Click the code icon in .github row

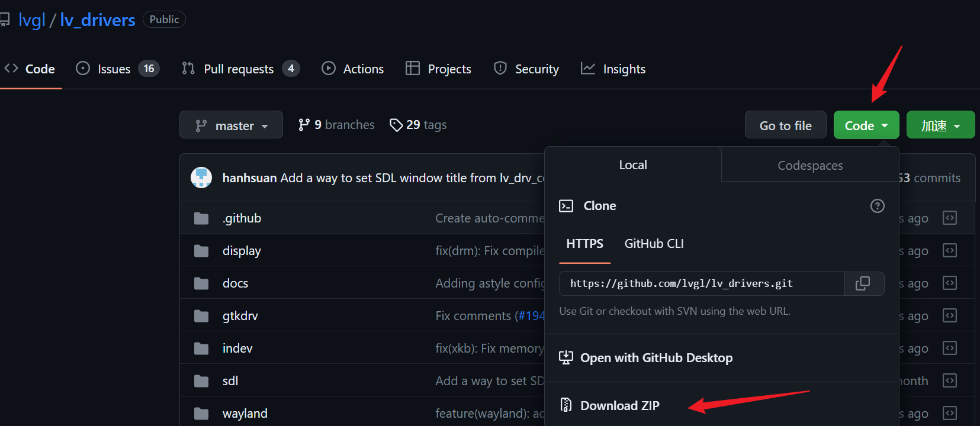point(950,218)
